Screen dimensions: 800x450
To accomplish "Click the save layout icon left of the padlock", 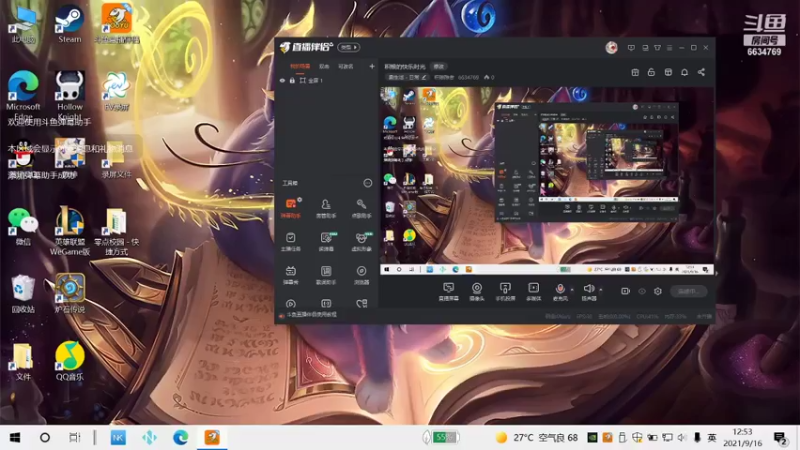I will [635, 72].
